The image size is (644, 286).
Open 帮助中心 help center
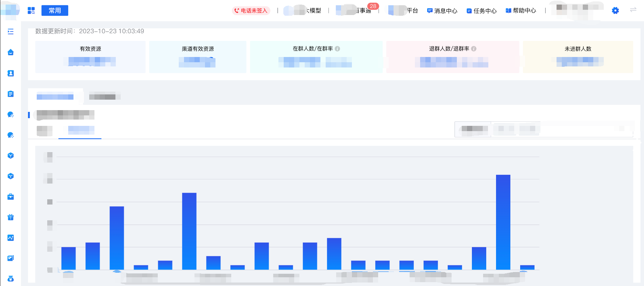[521, 10]
